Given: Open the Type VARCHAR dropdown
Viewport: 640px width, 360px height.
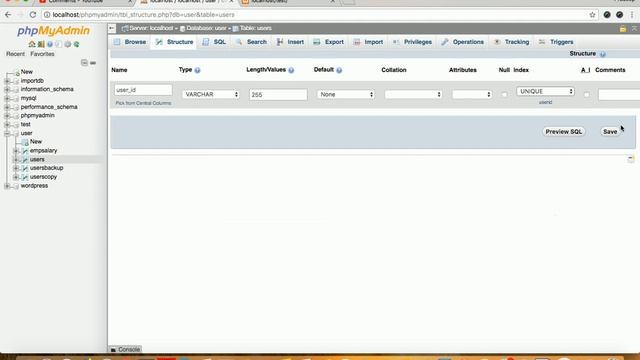Looking at the screenshot, I should [x=211, y=94].
